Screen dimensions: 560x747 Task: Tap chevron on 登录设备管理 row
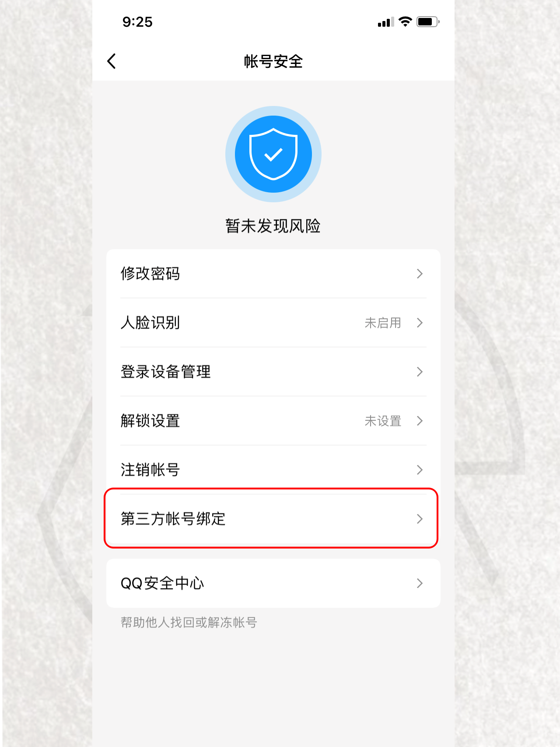click(x=420, y=372)
